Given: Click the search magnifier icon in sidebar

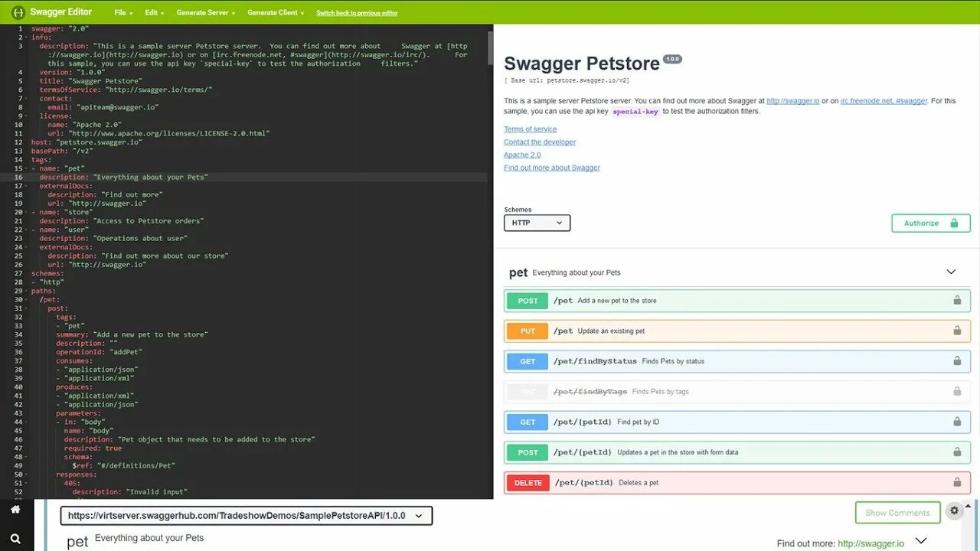Looking at the screenshot, I should click(15, 539).
